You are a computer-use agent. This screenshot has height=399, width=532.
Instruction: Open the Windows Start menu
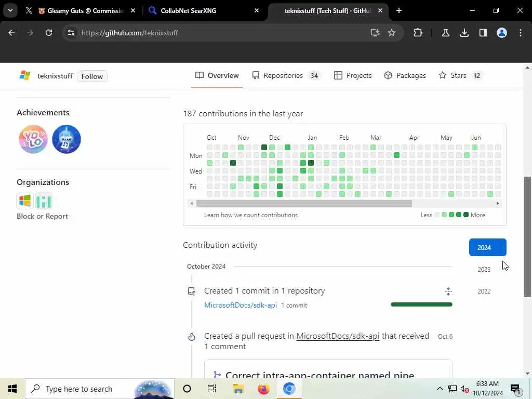pyautogui.click(x=12, y=389)
